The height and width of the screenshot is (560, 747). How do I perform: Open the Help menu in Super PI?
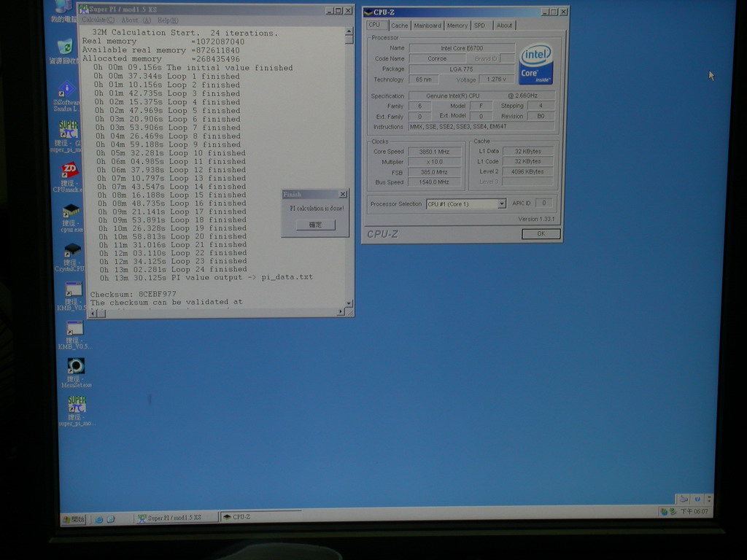pos(167,20)
